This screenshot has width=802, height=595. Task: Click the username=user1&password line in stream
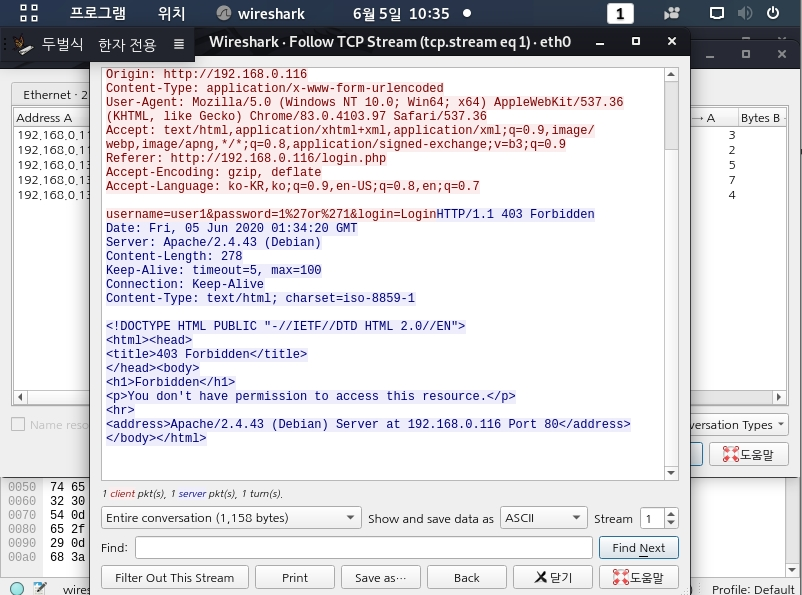point(271,214)
